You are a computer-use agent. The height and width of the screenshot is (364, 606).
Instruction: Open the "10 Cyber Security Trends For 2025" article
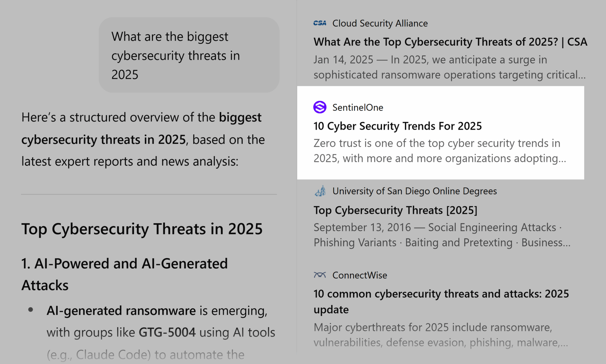(397, 126)
